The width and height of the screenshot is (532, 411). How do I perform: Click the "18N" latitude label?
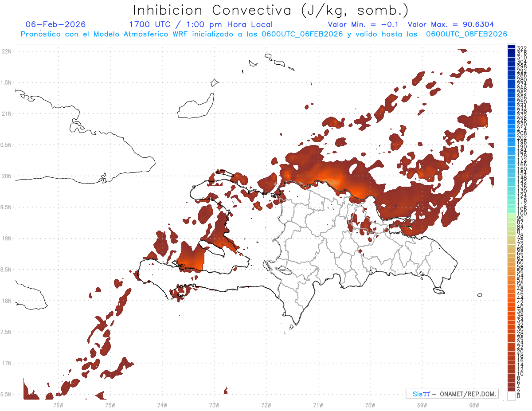(7, 301)
